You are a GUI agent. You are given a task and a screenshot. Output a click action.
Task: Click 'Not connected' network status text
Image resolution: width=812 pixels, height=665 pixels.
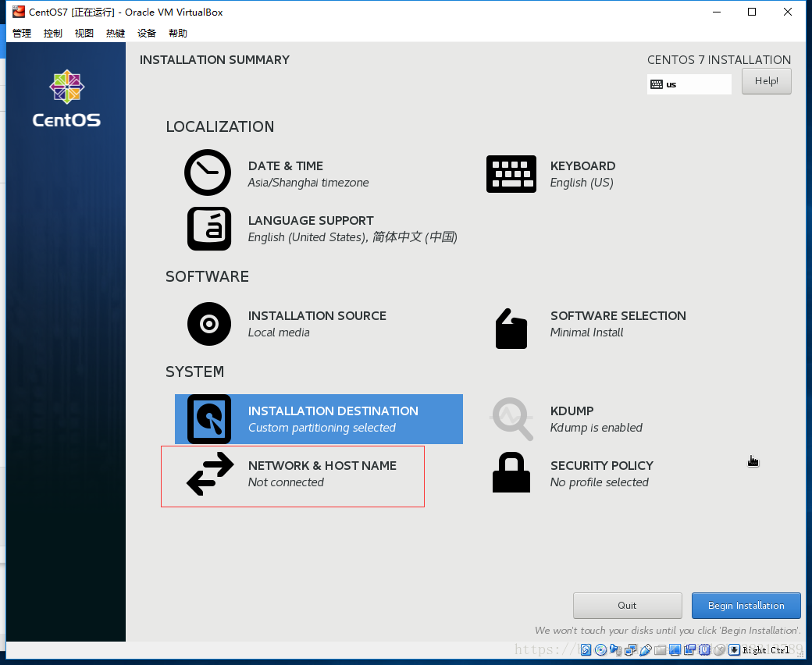click(x=286, y=482)
